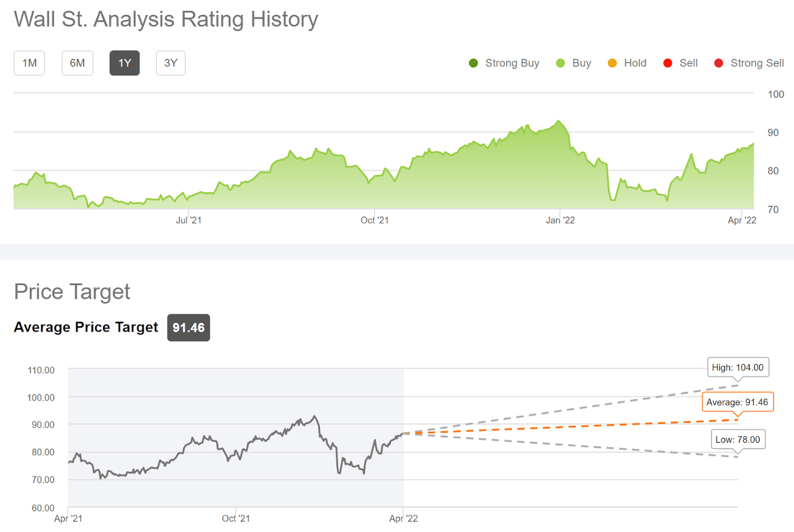The width and height of the screenshot is (794, 532).
Task: Click the Low: 78.00 callout
Action: pos(738,440)
